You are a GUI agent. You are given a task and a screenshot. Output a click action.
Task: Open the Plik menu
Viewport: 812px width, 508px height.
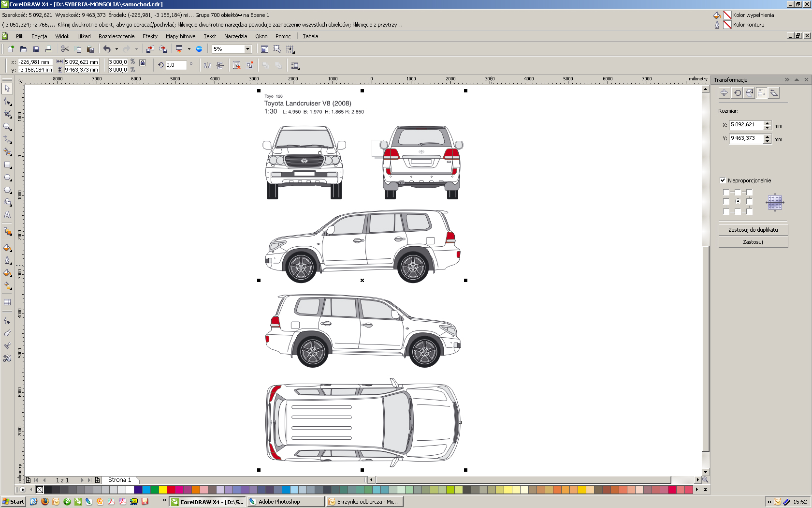coord(20,36)
